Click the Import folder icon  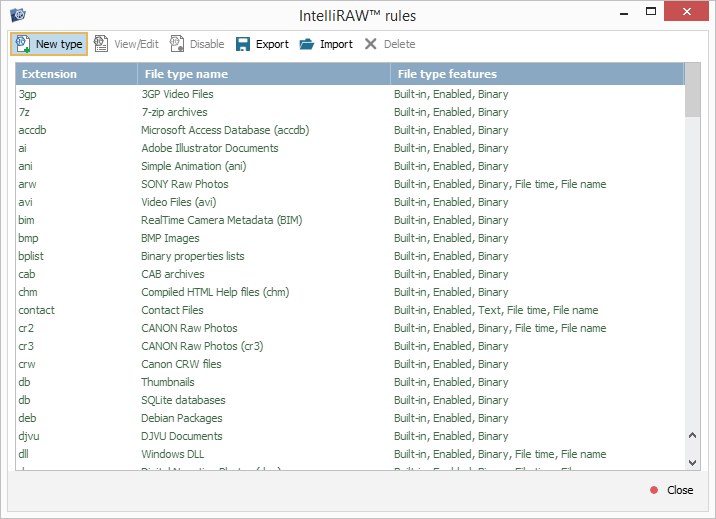pos(307,44)
